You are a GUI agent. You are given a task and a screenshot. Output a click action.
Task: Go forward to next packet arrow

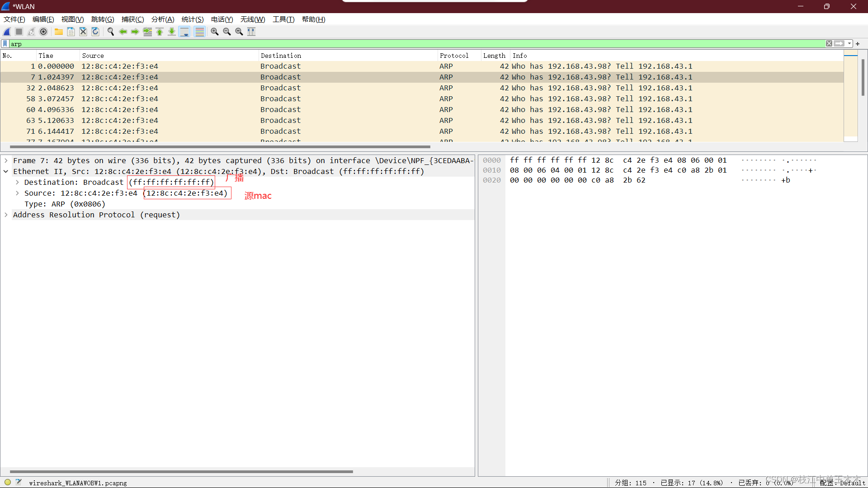click(135, 32)
